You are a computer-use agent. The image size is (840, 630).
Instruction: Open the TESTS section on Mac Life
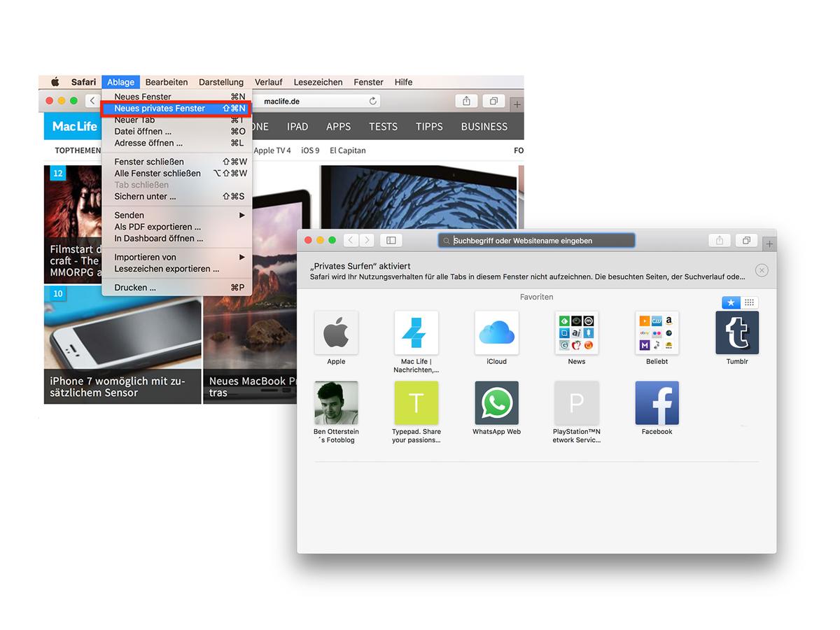383,127
